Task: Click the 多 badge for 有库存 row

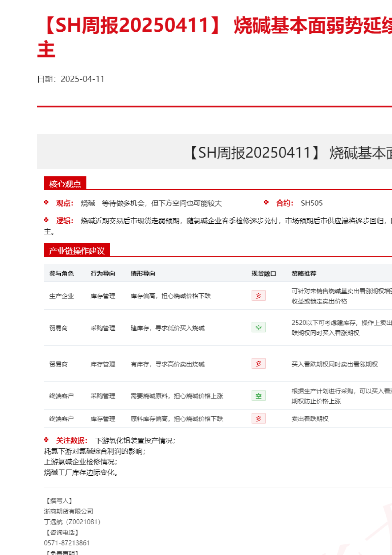Action: (x=258, y=364)
